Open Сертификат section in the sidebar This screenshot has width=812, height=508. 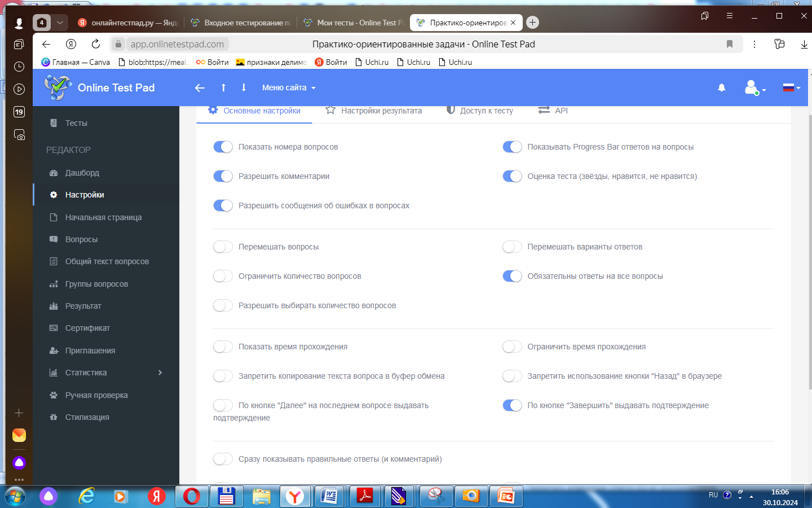click(x=87, y=328)
